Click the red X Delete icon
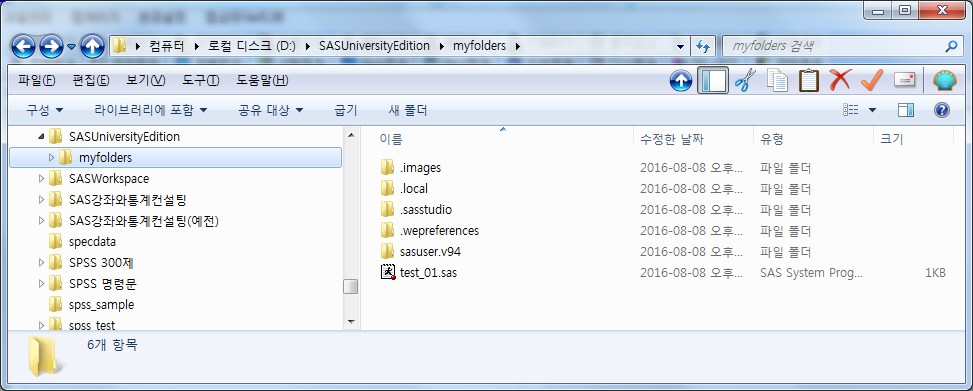The width and height of the screenshot is (973, 391). pos(840,80)
